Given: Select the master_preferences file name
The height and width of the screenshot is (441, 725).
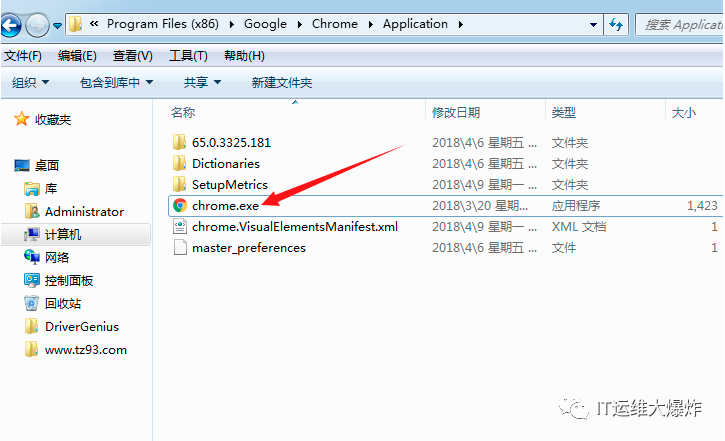Looking at the screenshot, I should tap(249, 248).
